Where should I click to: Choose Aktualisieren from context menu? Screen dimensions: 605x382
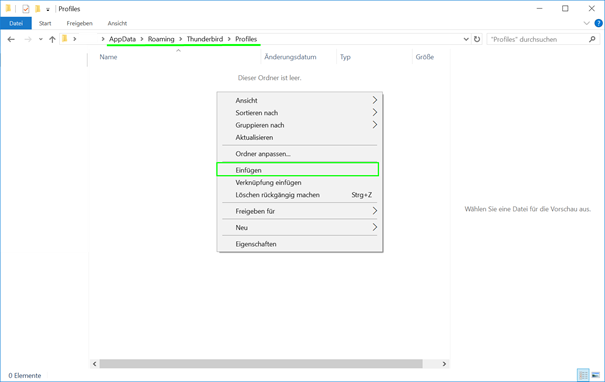tap(299, 137)
